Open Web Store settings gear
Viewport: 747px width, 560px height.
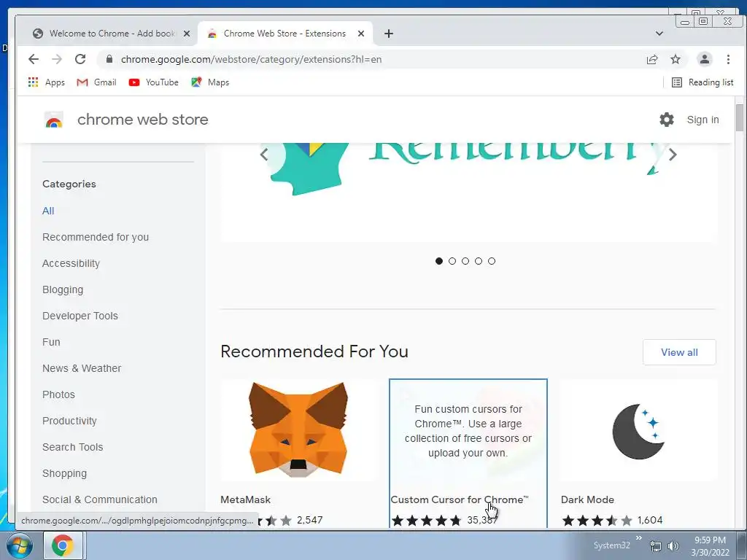tap(667, 120)
